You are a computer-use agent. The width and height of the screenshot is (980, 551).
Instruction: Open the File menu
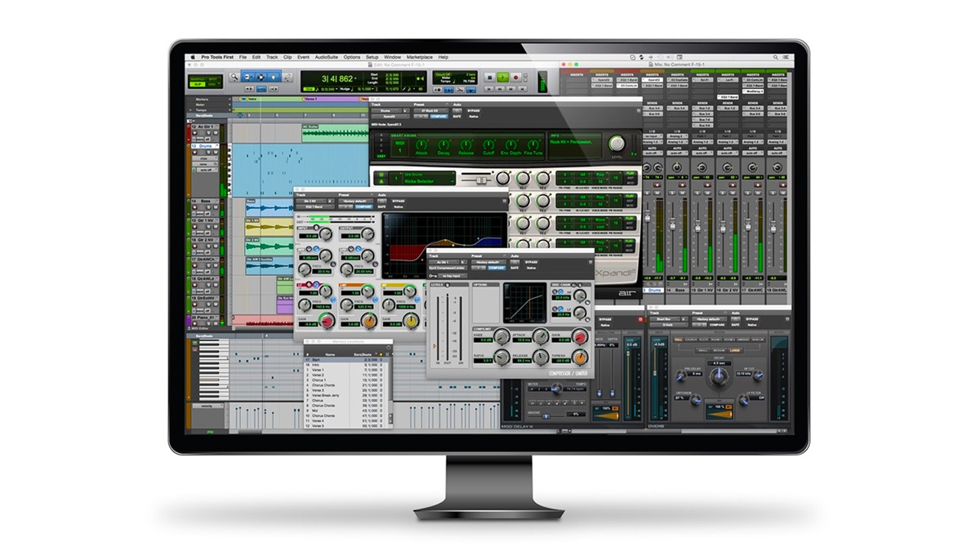coord(243,57)
